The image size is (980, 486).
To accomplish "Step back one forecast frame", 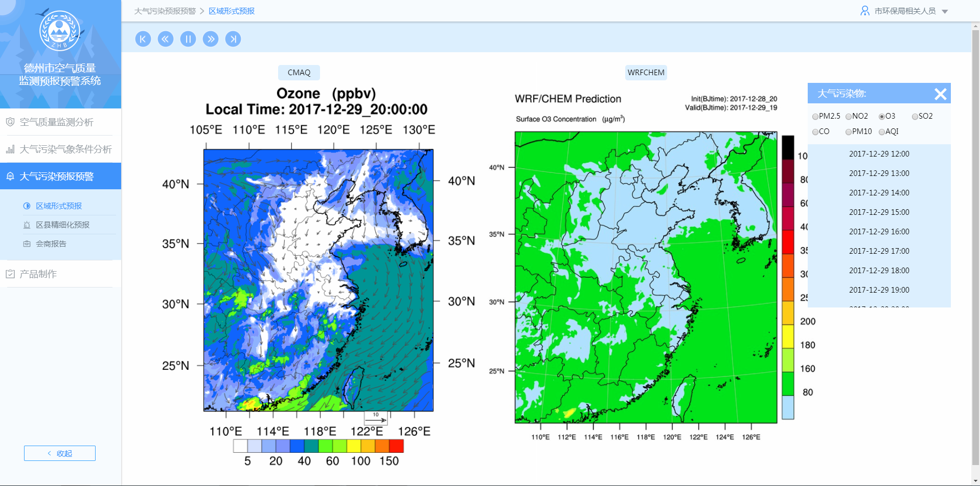I will pos(166,39).
